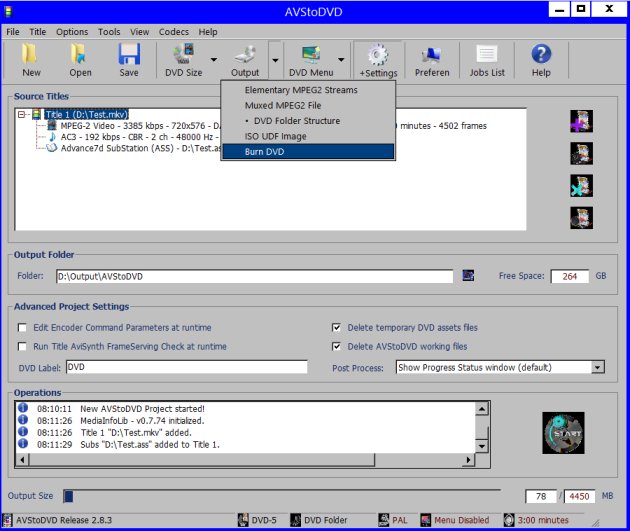
Task: Choose DVD Folder Structure output
Action: click(x=308, y=120)
